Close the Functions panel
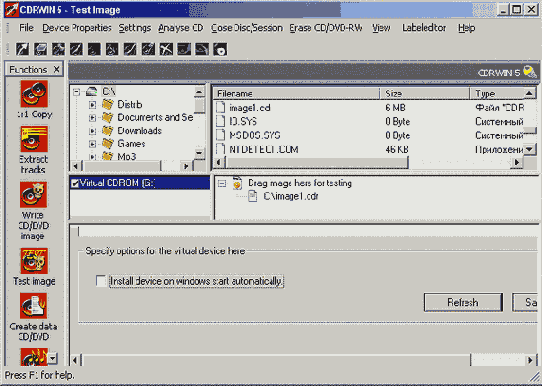 tap(56, 69)
